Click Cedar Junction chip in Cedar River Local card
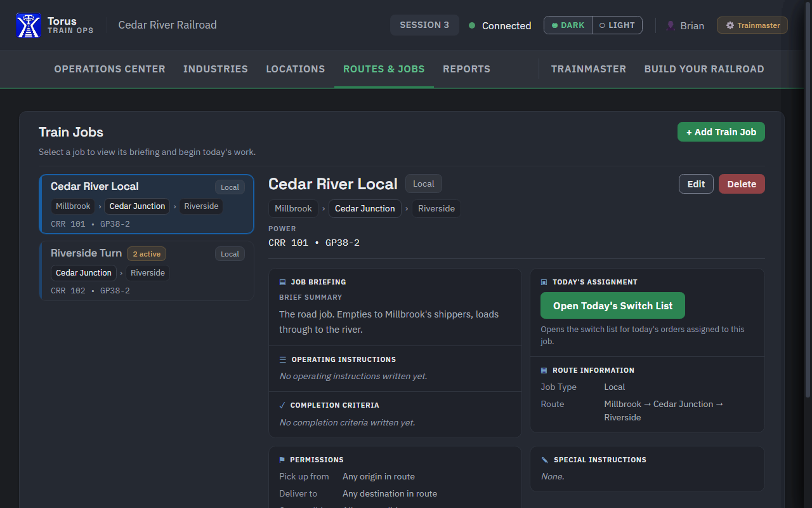Image resolution: width=812 pixels, height=508 pixels. pyautogui.click(x=137, y=206)
